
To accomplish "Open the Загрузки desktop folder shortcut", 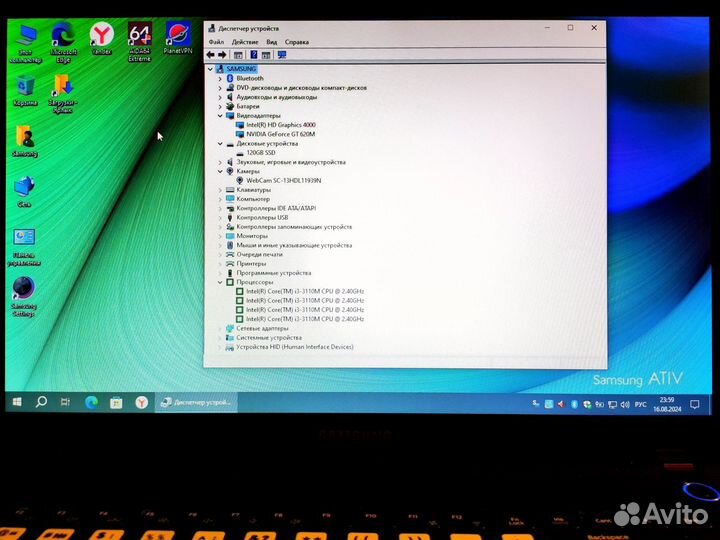I will (x=63, y=94).
